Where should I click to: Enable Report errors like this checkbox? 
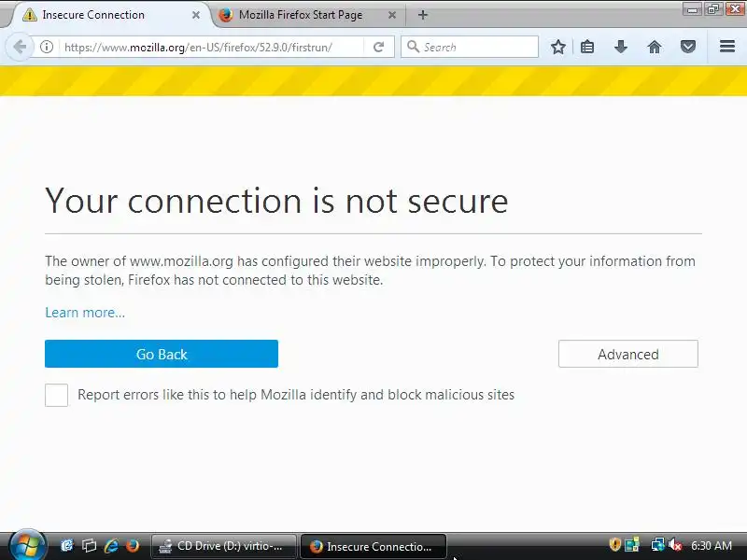point(56,395)
